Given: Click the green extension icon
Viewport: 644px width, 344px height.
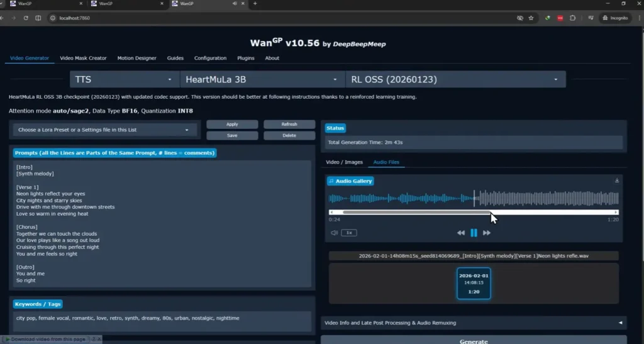Looking at the screenshot, I should click(x=548, y=18).
